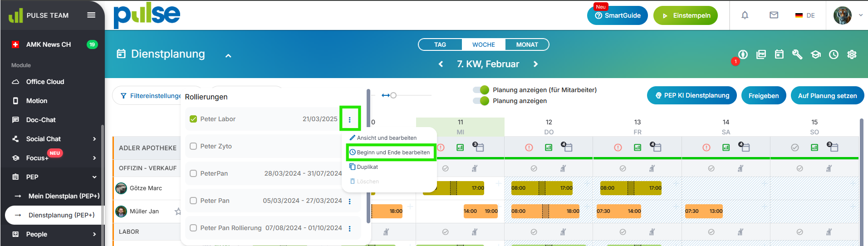Open the graduation cap training icon

(816, 54)
